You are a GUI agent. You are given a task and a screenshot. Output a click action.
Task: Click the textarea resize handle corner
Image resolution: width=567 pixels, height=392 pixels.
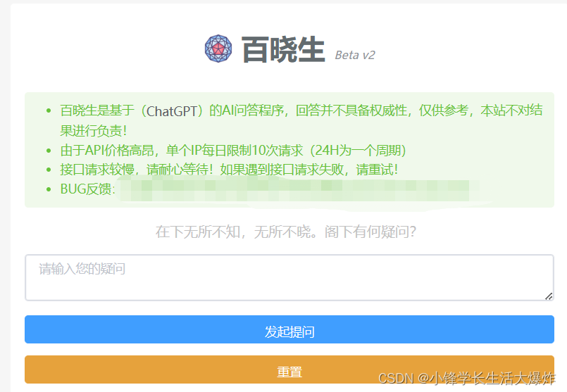[549, 296]
